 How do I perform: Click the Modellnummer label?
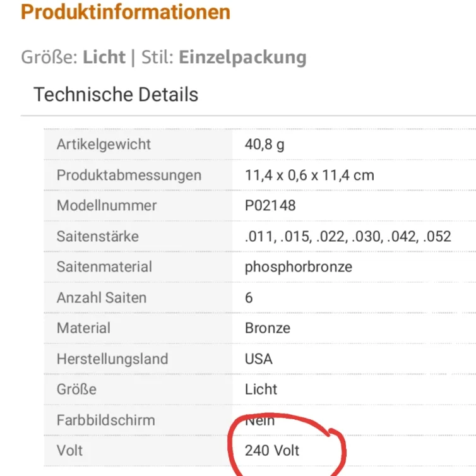click(107, 205)
